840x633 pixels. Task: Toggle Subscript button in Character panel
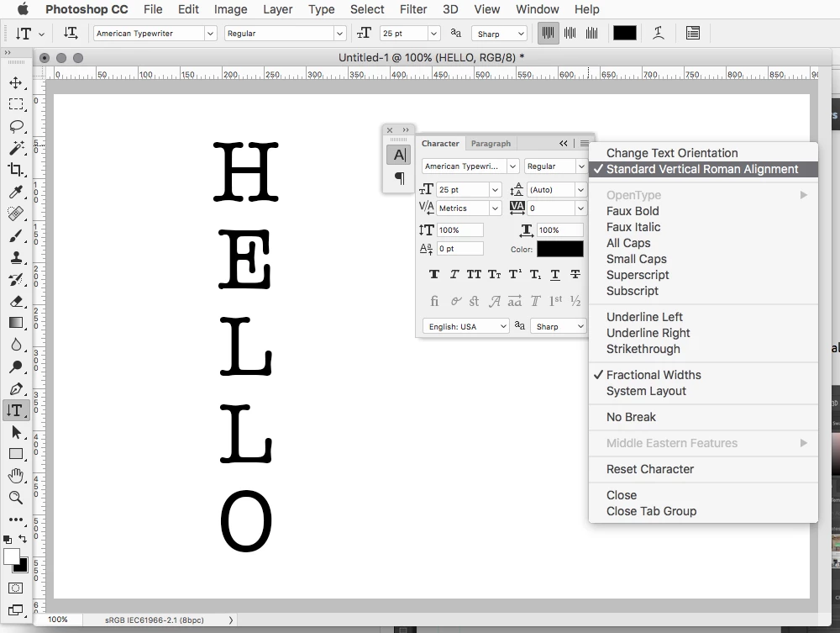pyautogui.click(x=535, y=274)
